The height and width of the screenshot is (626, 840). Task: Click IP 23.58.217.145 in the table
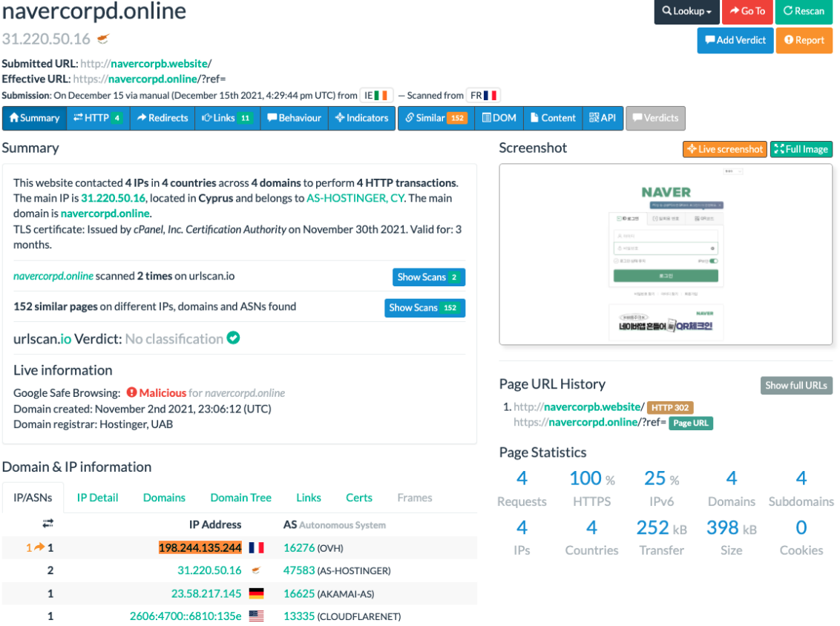click(x=206, y=594)
